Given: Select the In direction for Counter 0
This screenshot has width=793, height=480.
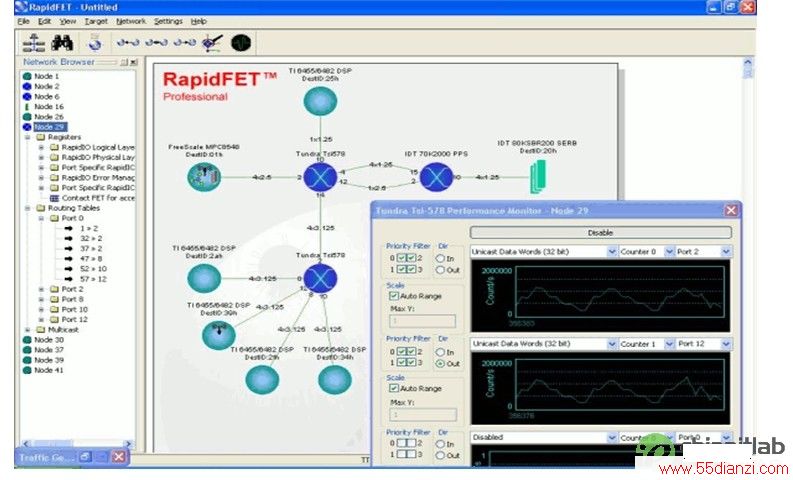Looking at the screenshot, I should (440, 258).
